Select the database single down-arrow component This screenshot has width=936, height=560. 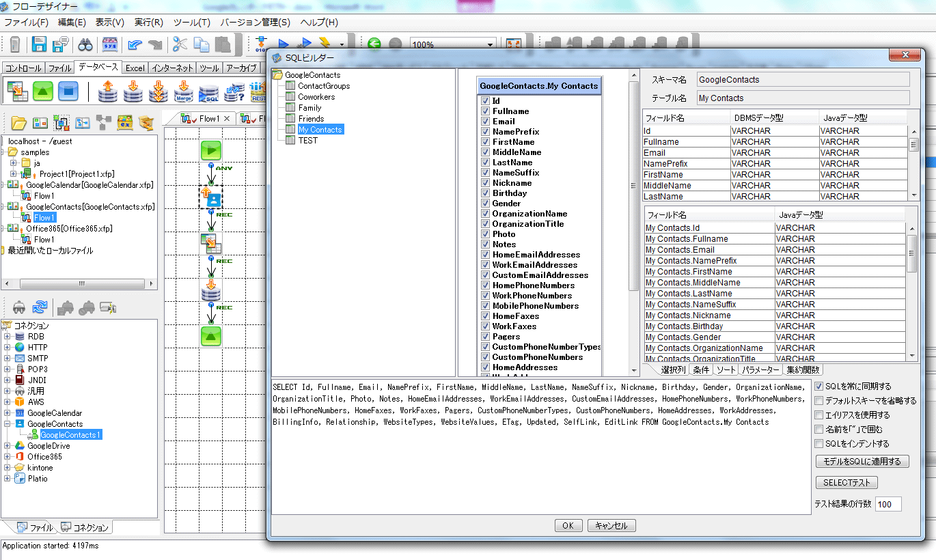pos(133,91)
